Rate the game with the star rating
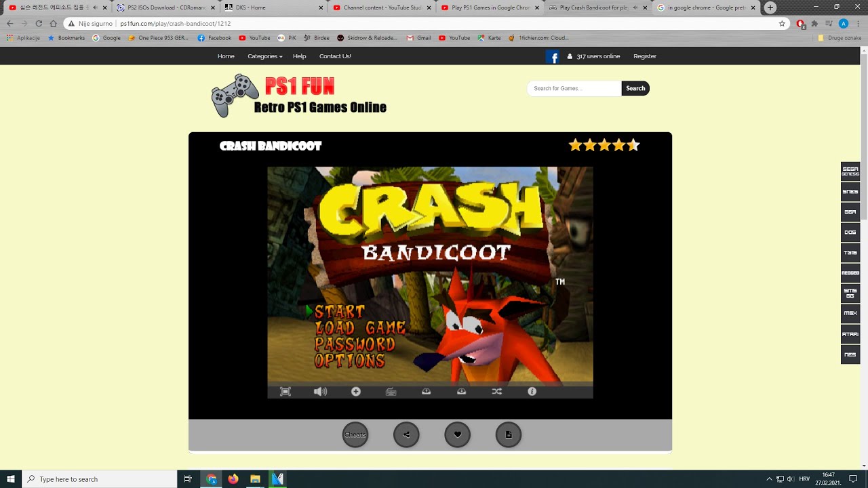The width and height of the screenshot is (868, 488). 604,145
